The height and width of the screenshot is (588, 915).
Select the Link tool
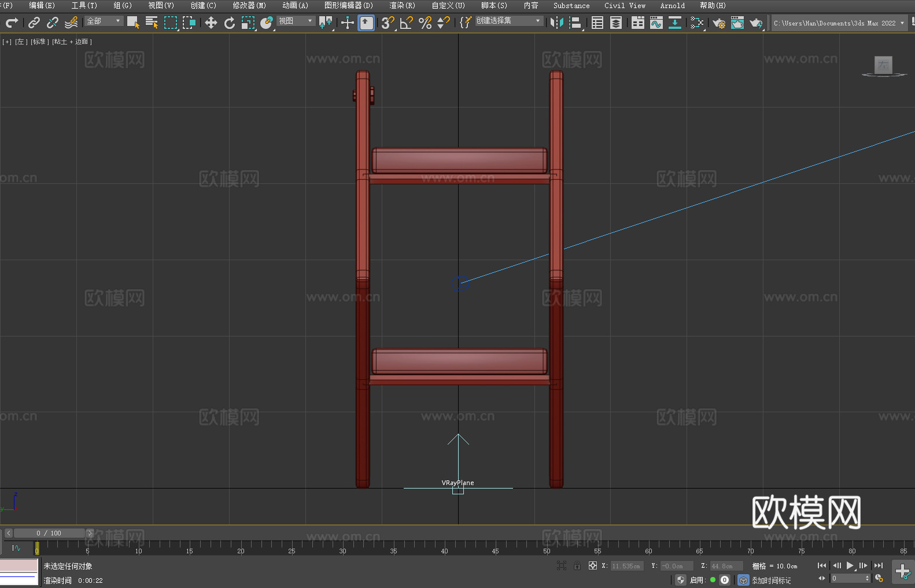pyautogui.click(x=34, y=23)
